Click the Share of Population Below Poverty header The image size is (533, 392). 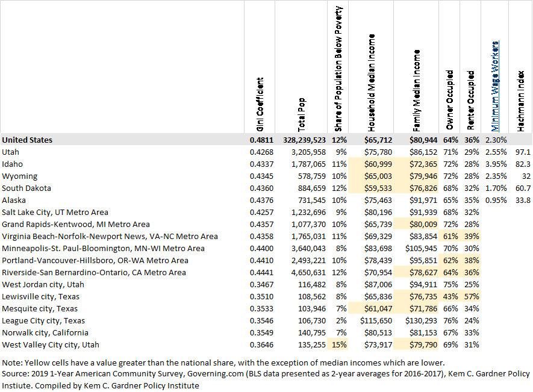tap(338, 69)
